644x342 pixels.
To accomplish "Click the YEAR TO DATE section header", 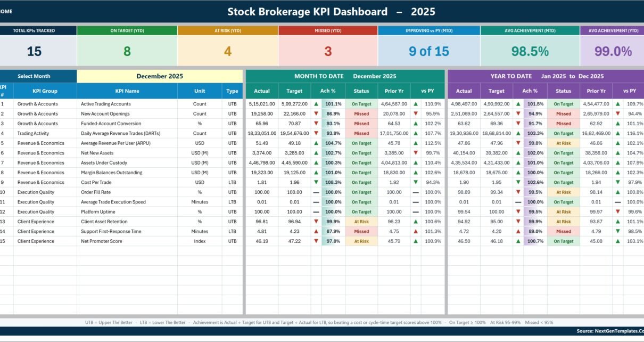I will click(x=546, y=76).
